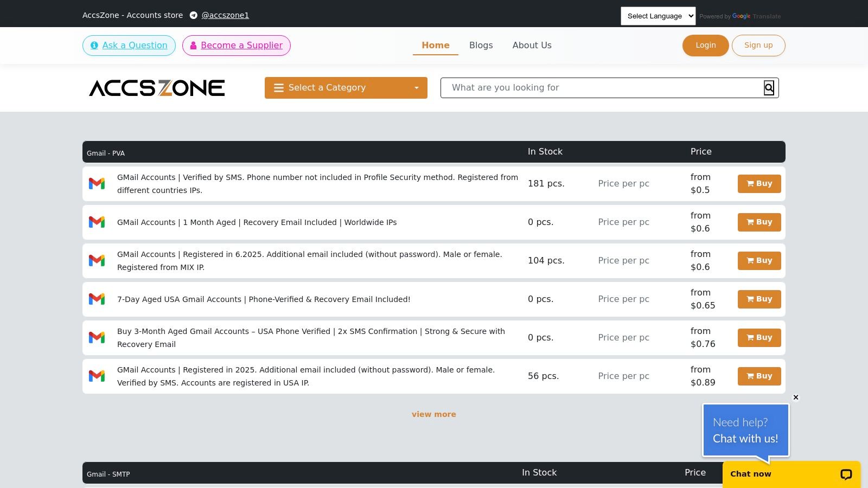This screenshot has width=868, height=488.
Task: Click Become a Supplier link
Action: tap(237, 46)
